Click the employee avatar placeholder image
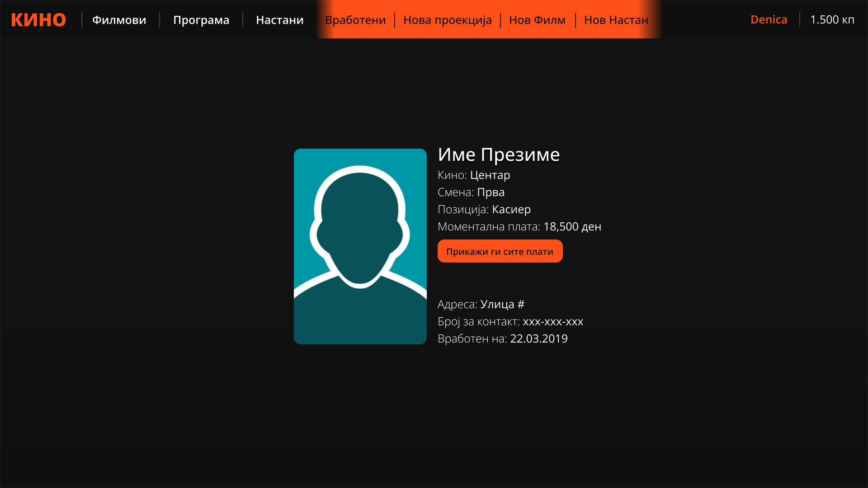 [x=360, y=246]
